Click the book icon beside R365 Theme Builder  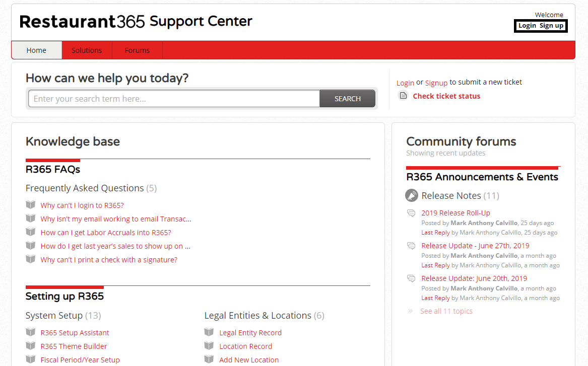(x=30, y=345)
